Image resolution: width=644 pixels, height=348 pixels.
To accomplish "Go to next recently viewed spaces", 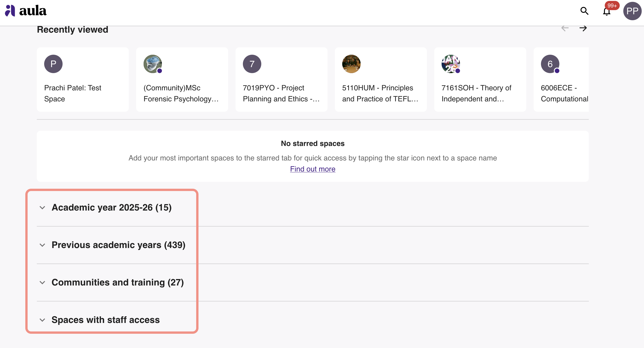I will pos(583,28).
